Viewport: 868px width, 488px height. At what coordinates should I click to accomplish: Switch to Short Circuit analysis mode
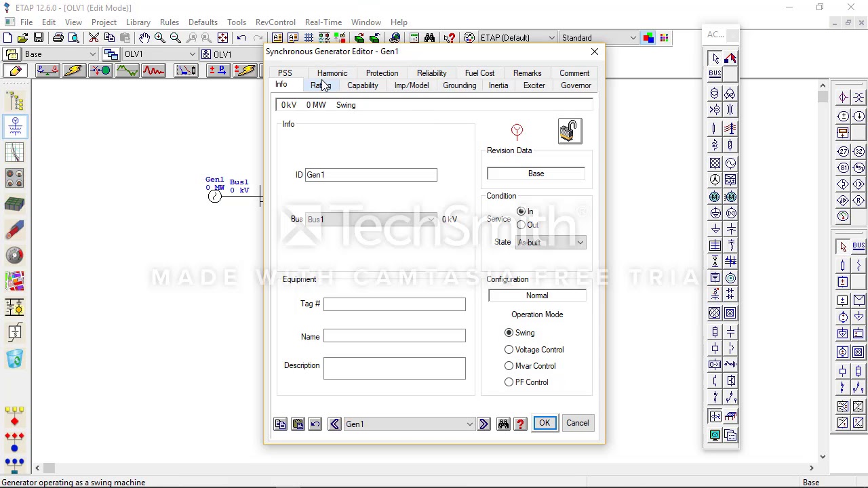pos(74,70)
